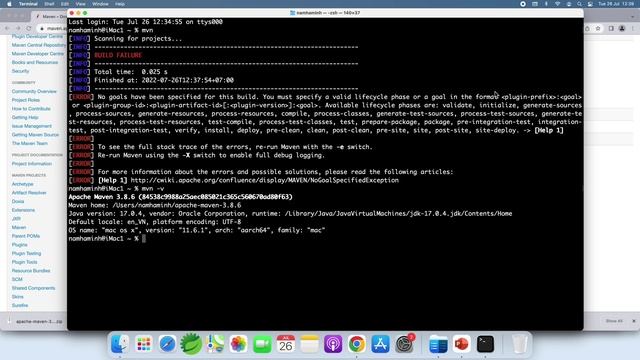
Task: Open the Edit menu
Action: click(x=64, y=4)
